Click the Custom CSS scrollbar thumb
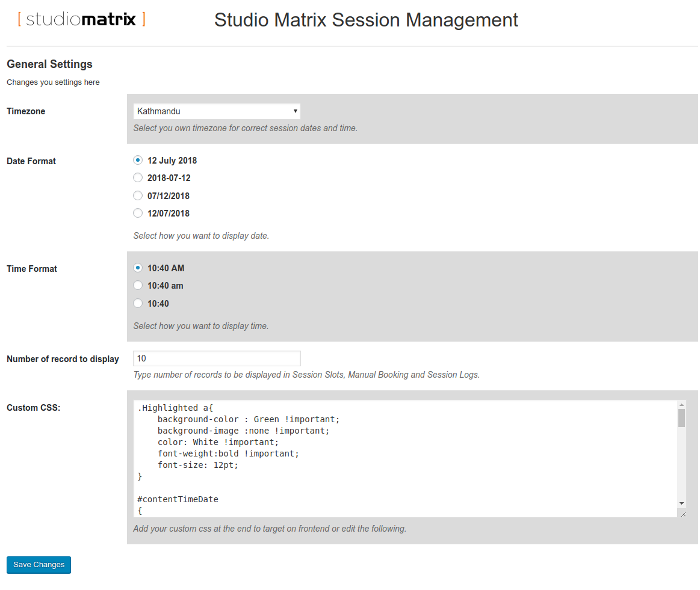This screenshot has width=700, height=590. [x=682, y=419]
